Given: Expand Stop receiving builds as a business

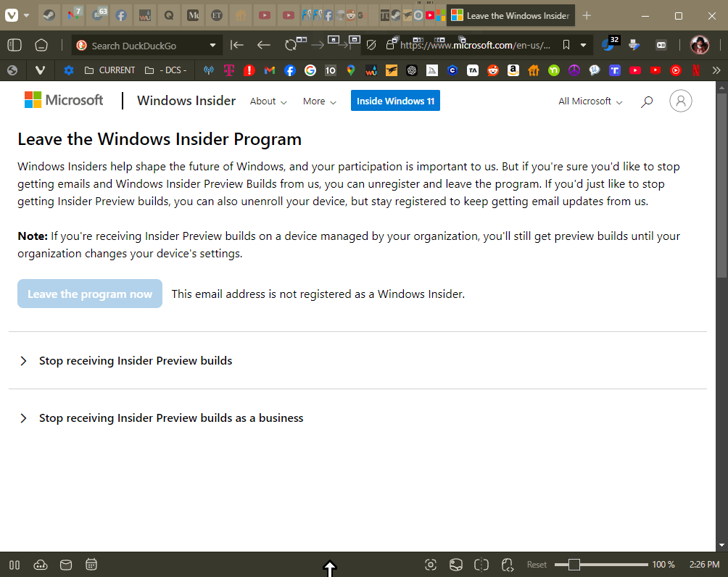Looking at the screenshot, I should [x=170, y=418].
